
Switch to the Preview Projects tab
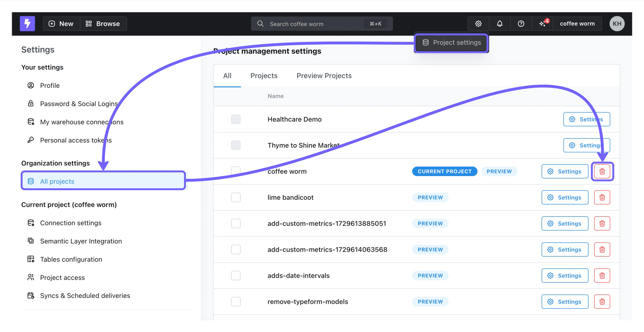[324, 76]
